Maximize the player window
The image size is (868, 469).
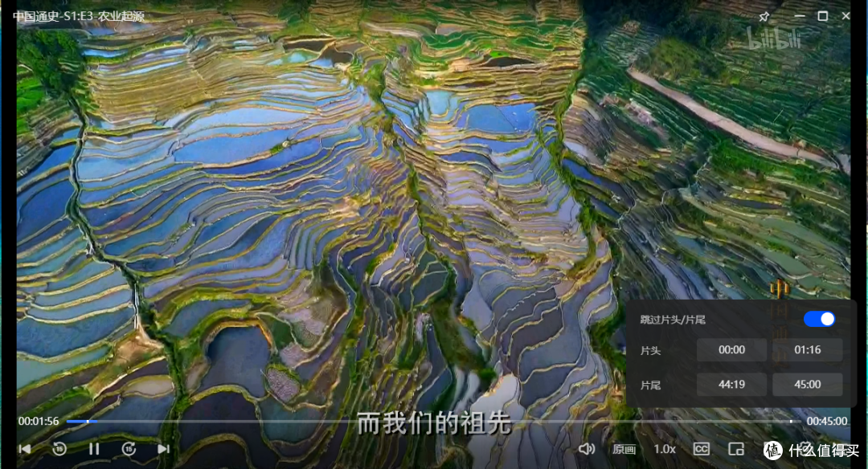click(x=823, y=16)
